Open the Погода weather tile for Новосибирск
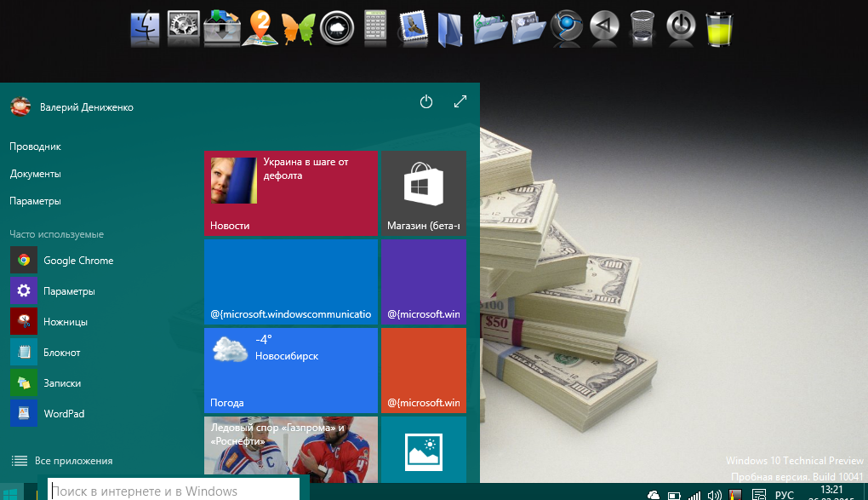Image resolution: width=868 pixels, height=500 pixels. (290, 371)
